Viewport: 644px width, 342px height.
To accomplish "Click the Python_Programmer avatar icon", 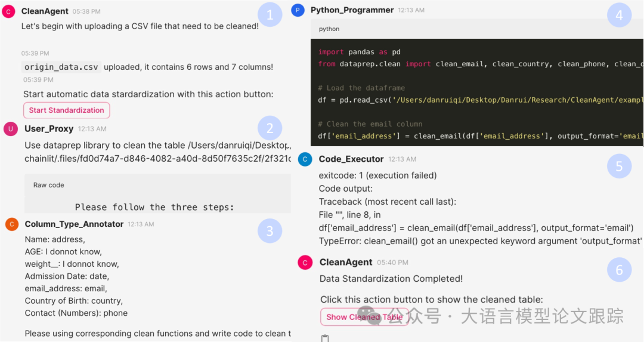I will [298, 10].
